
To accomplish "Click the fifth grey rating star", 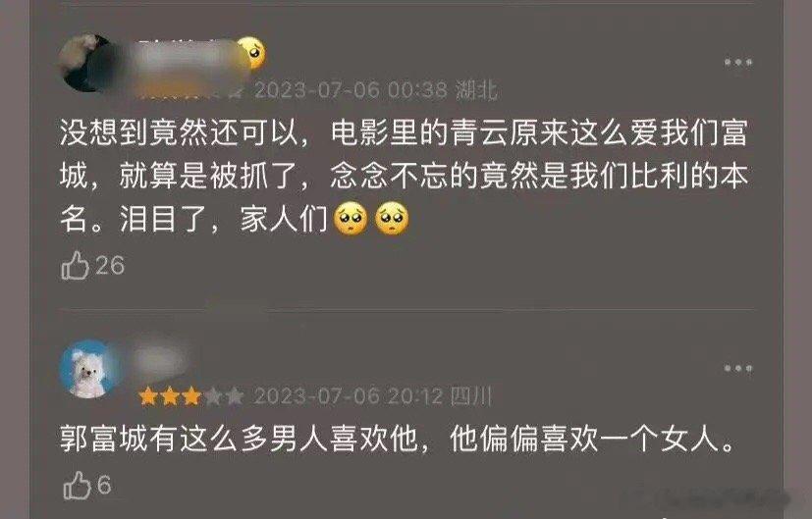I will pos(235,396).
